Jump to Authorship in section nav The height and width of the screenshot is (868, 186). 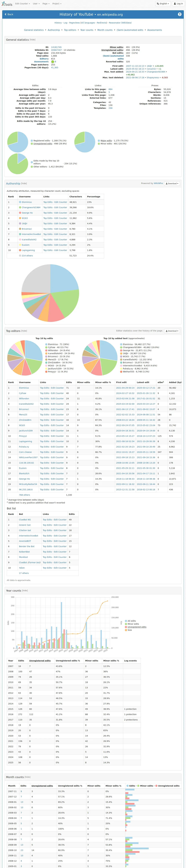coord(54,30)
